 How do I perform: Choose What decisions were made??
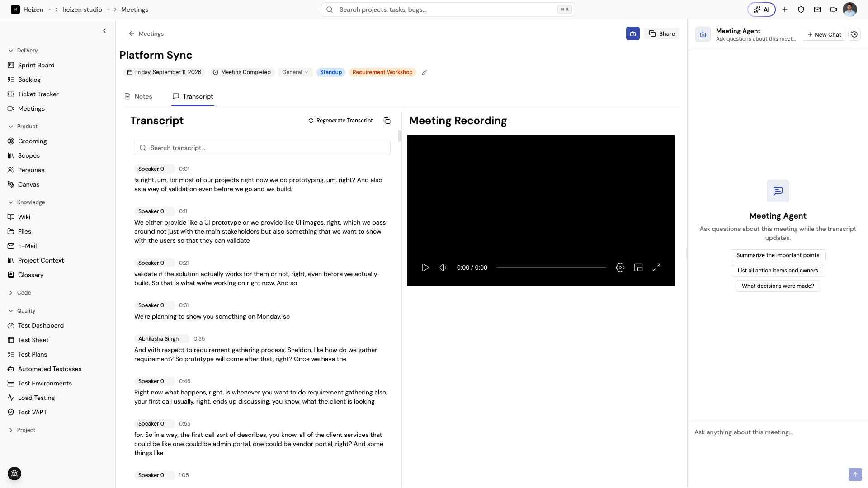pyautogui.click(x=778, y=286)
